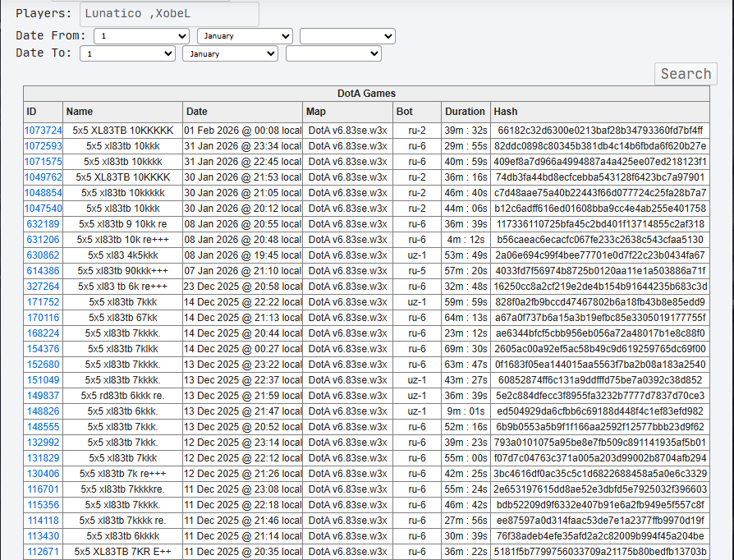This screenshot has width=734, height=560.
Task: Open game link 632189
Action: tap(43, 224)
